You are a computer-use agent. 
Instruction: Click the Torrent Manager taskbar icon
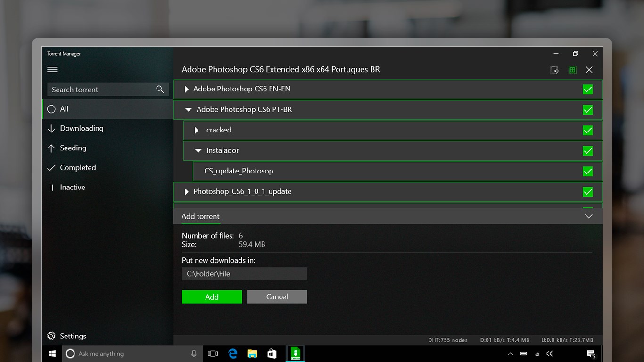[296, 354]
